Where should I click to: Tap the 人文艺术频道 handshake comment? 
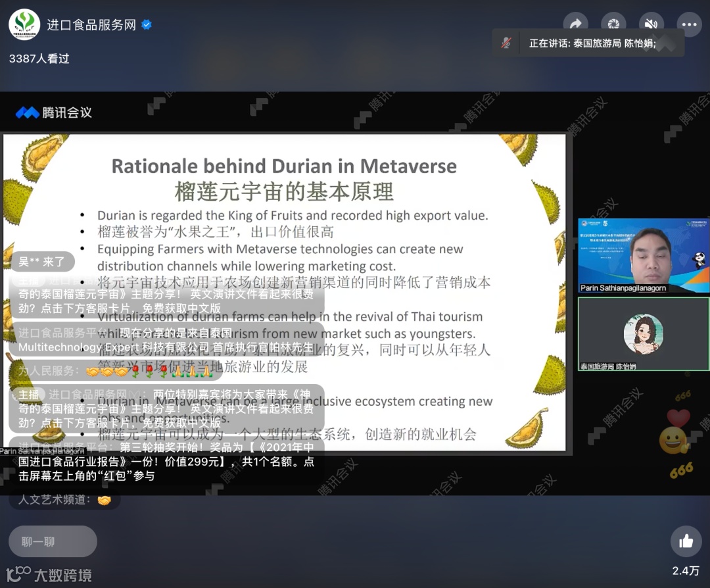pyautogui.click(x=64, y=500)
